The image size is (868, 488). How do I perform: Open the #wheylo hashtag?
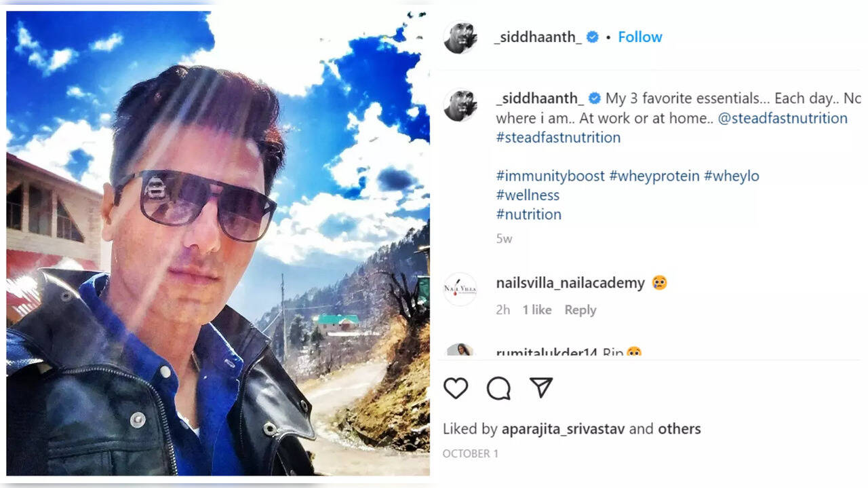[x=732, y=176]
